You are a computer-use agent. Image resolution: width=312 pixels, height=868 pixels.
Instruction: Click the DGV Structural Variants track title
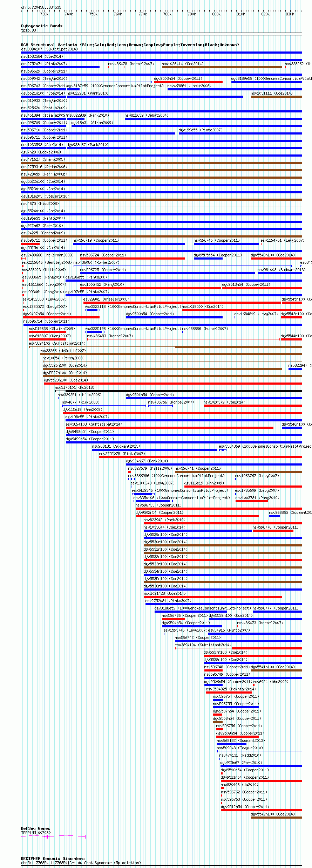[x=130, y=45]
